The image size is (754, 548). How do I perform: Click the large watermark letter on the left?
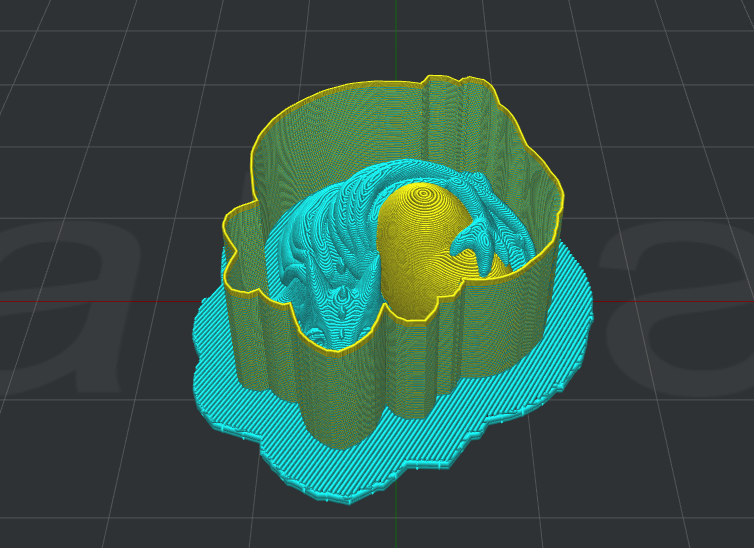point(60,310)
